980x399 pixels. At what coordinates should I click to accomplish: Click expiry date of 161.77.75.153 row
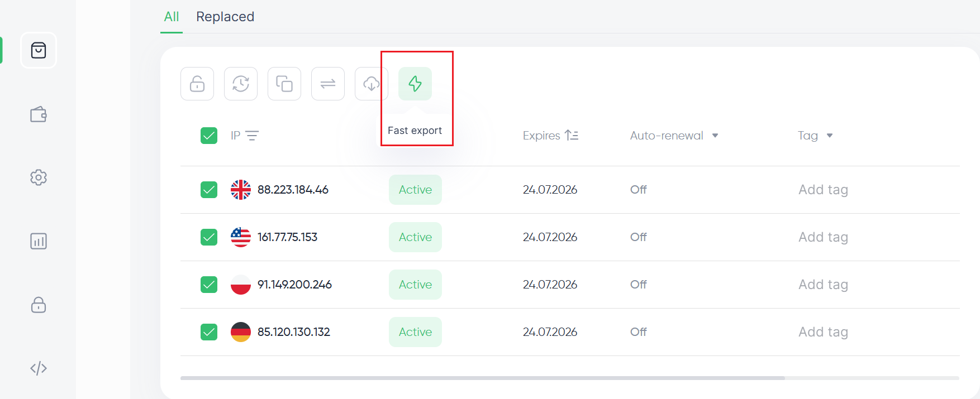[550, 237]
